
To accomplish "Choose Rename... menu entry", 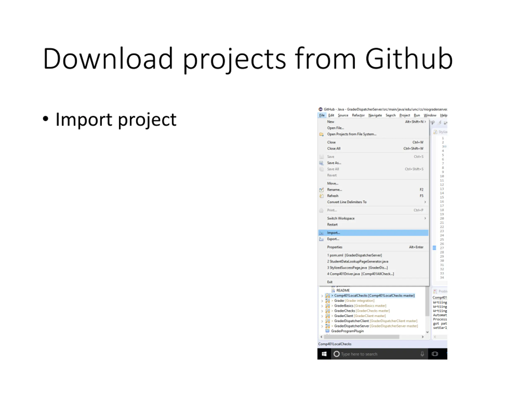I will (x=373, y=190).
